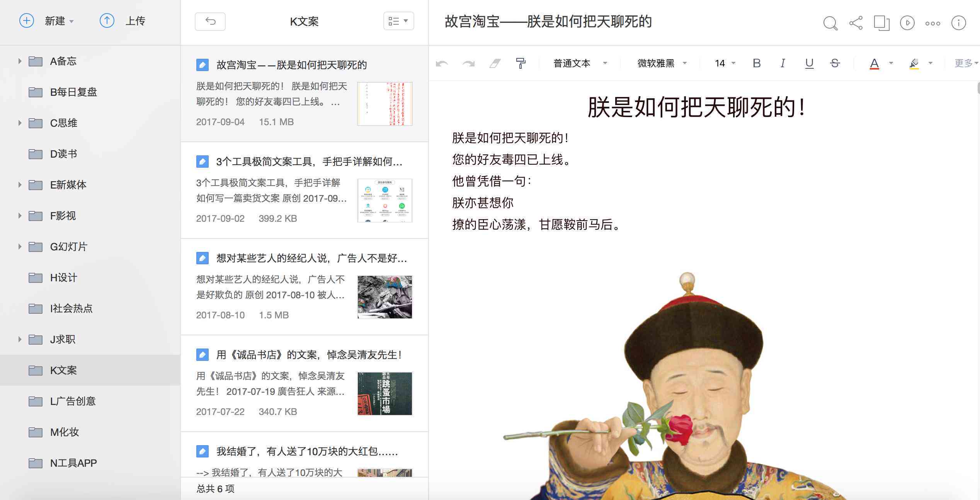Open font size dropdown showing 14
Image resolution: width=980 pixels, height=500 pixels.
(725, 63)
